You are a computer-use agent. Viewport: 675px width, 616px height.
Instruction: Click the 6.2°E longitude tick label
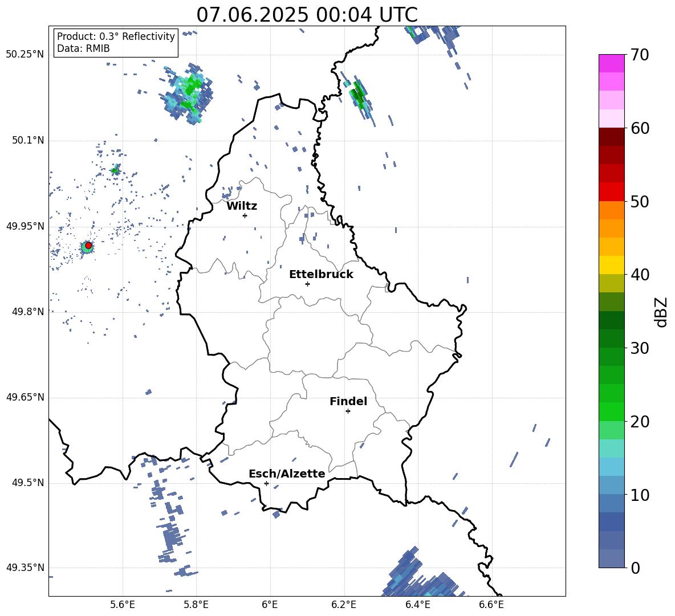344,605
